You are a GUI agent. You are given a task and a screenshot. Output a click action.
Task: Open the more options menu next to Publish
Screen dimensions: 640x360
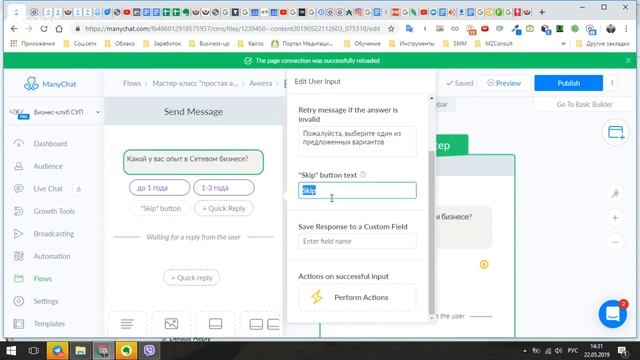(x=612, y=83)
